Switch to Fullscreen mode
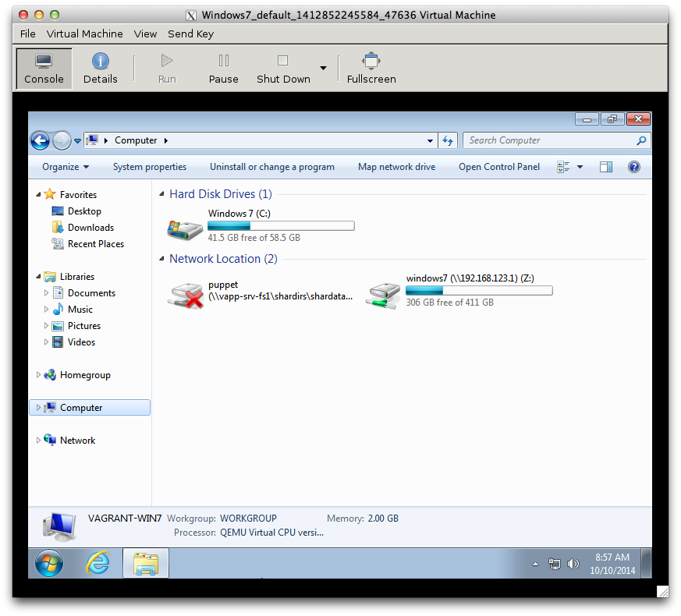Screen dimensions: 681x616 pyautogui.click(x=371, y=69)
